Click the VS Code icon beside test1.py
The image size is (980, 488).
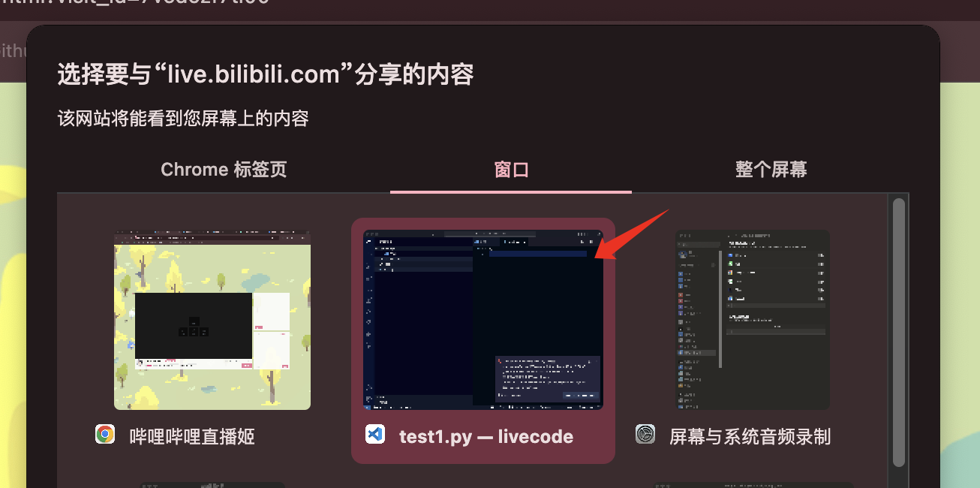click(375, 434)
